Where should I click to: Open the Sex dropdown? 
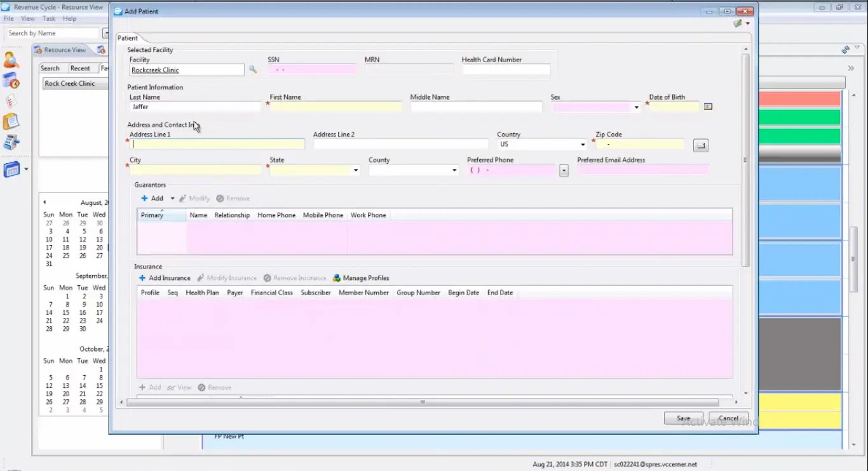coord(637,107)
